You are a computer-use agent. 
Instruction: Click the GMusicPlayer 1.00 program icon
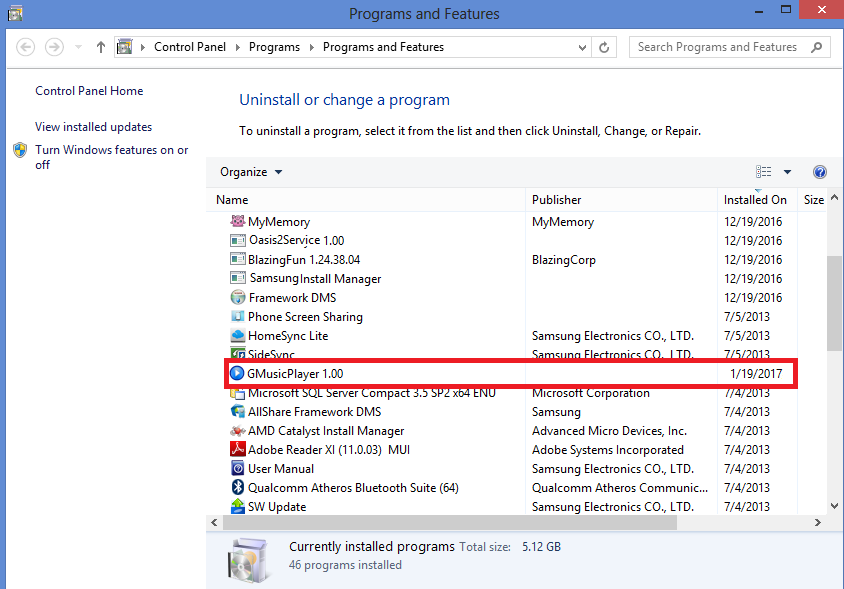[x=237, y=373]
